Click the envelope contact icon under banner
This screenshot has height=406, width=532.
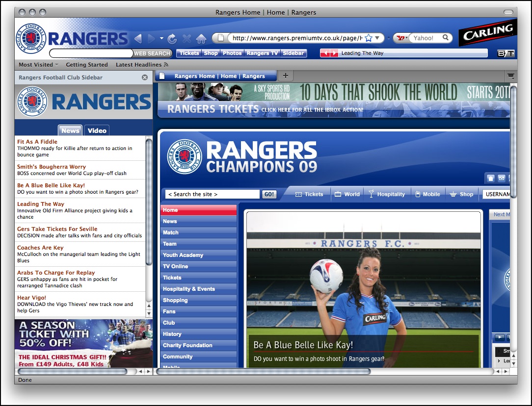click(x=502, y=178)
